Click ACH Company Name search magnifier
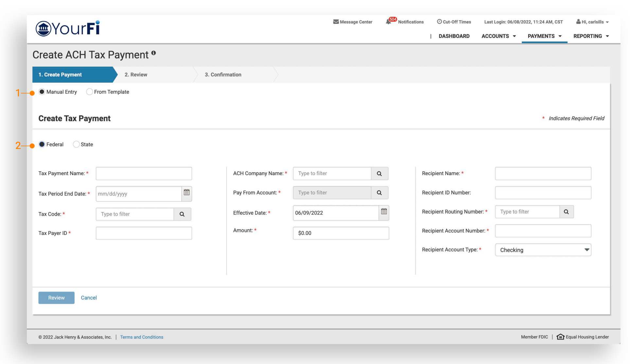630x364 pixels. (x=379, y=174)
